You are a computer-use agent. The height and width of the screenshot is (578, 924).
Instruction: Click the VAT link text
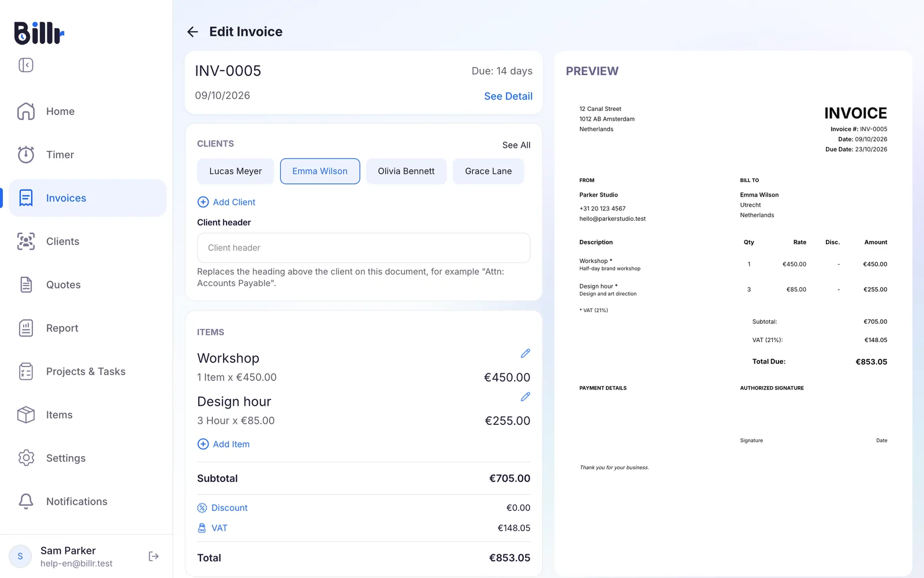tap(219, 528)
